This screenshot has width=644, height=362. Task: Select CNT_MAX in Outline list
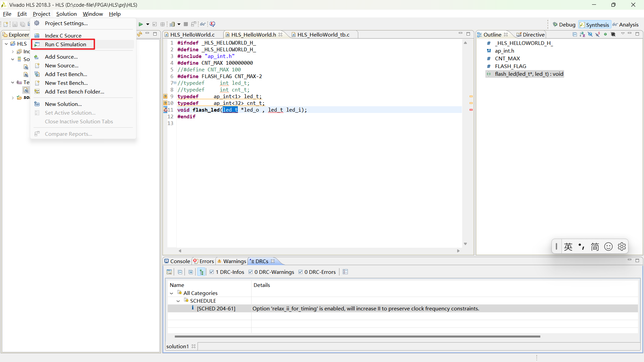click(x=507, y=58)
